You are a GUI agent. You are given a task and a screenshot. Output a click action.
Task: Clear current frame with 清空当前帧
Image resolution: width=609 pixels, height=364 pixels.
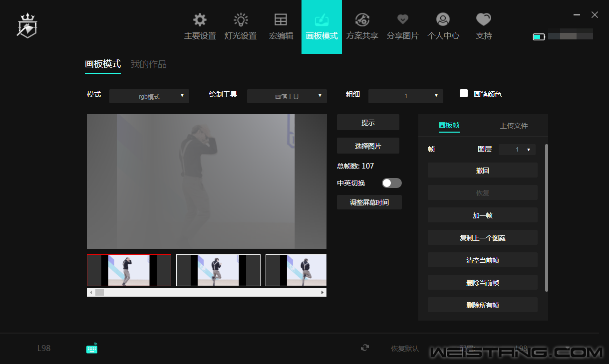click(x=483, y=260)
